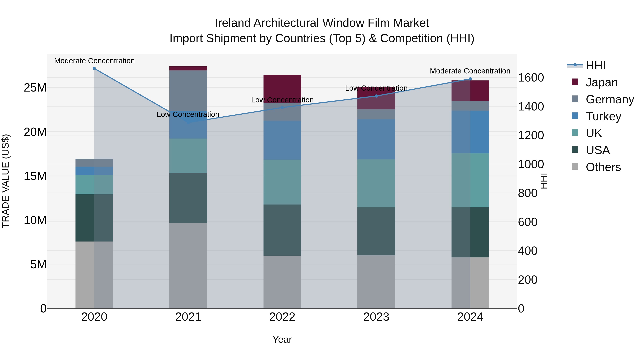The image size is (644, 362).
Task: Click the 200 HHI axis tick label
Action: (528, 280)
